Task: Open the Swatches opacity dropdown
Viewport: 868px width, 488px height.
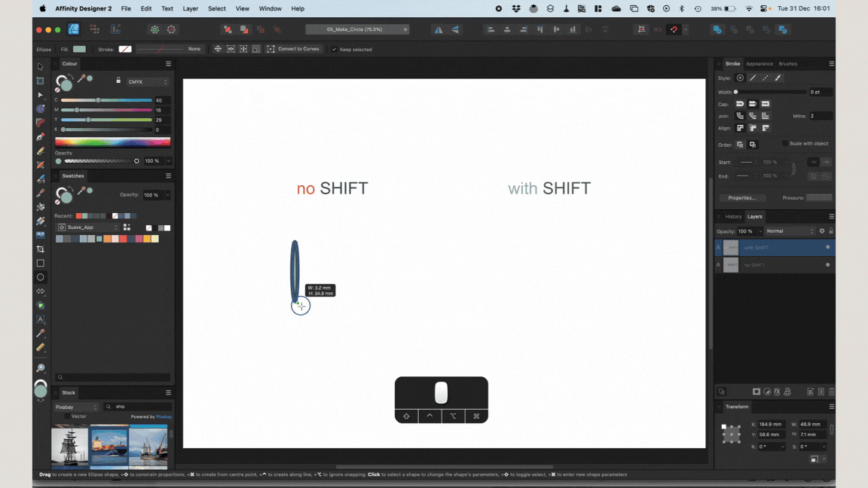Action: click(x=168, y=195)
